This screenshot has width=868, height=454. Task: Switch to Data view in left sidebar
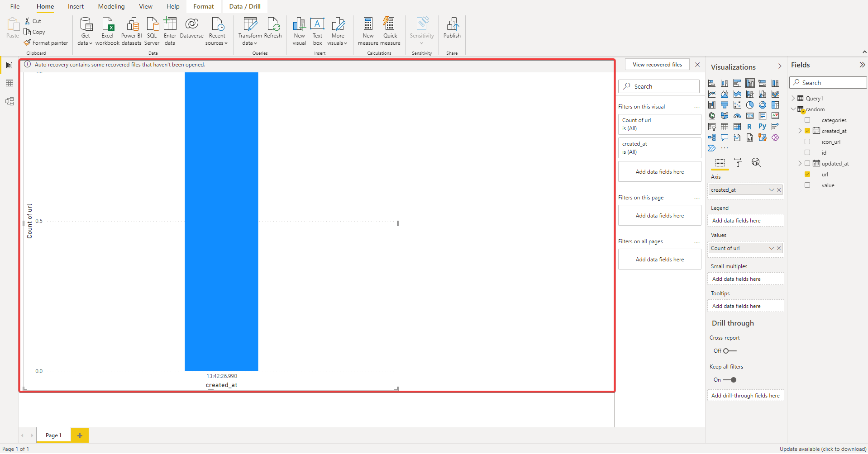[x=10, y=83]
